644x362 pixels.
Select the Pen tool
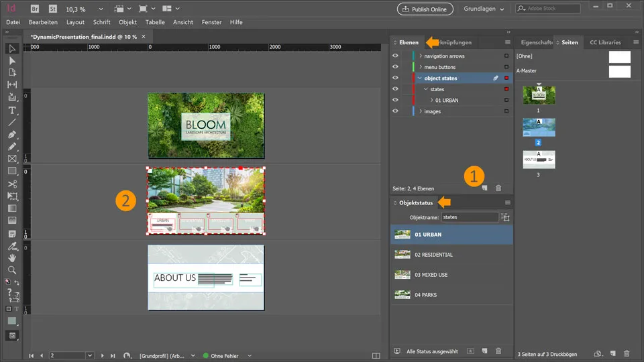12,135
